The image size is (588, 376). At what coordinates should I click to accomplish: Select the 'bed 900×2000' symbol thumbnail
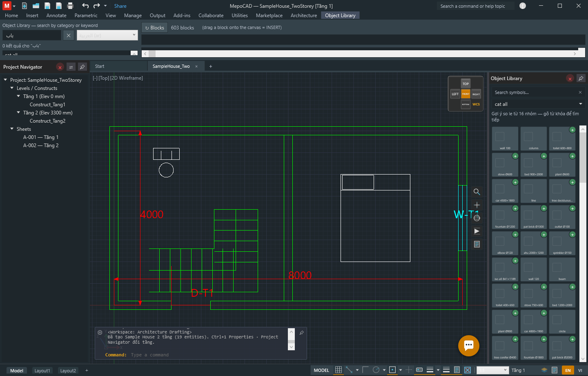click(534, 165)
